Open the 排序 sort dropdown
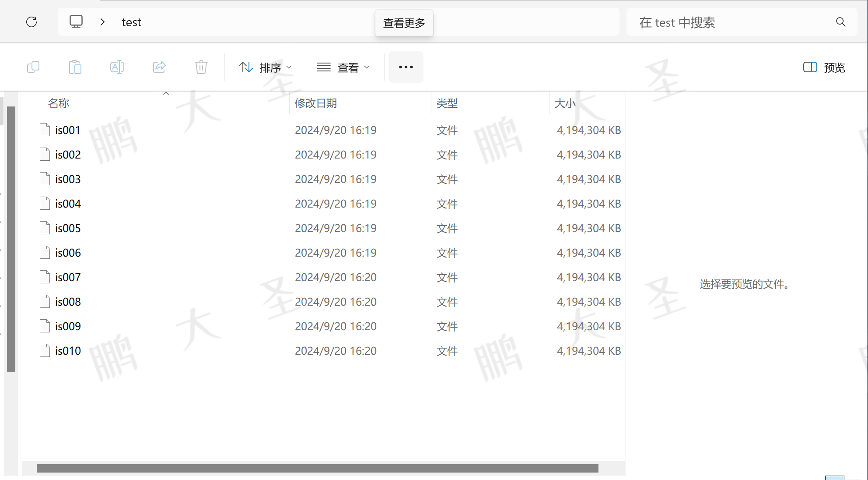 point(265,67)
